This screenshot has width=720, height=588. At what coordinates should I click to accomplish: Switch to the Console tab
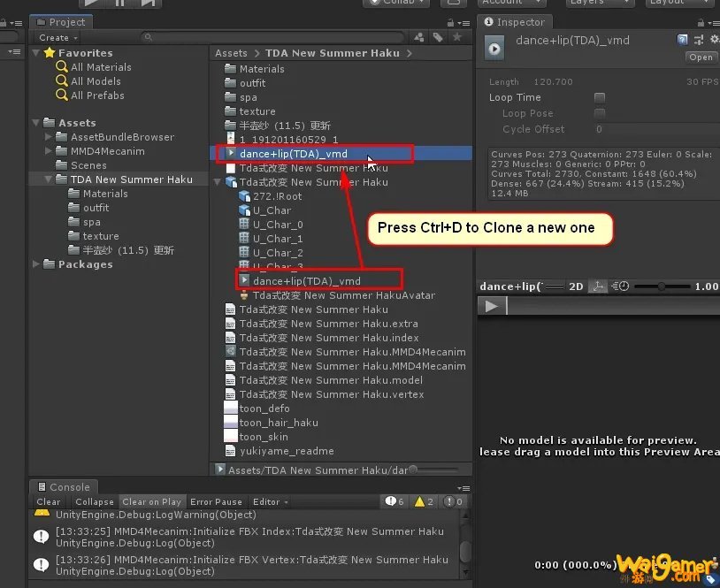tap(64, 487)
